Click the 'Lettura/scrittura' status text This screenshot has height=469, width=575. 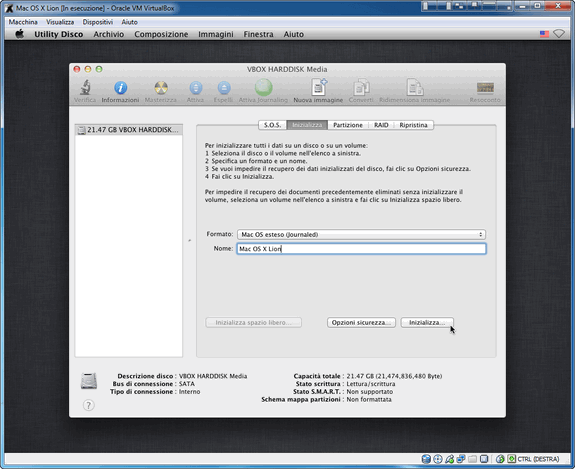point(371,384)
